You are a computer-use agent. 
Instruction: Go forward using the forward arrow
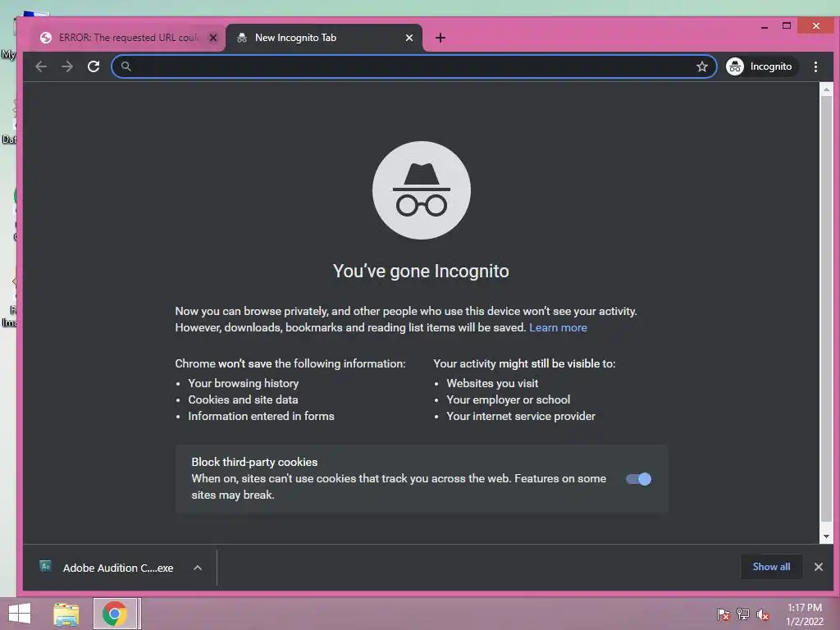pyautogui.click(x=67, y=66)
